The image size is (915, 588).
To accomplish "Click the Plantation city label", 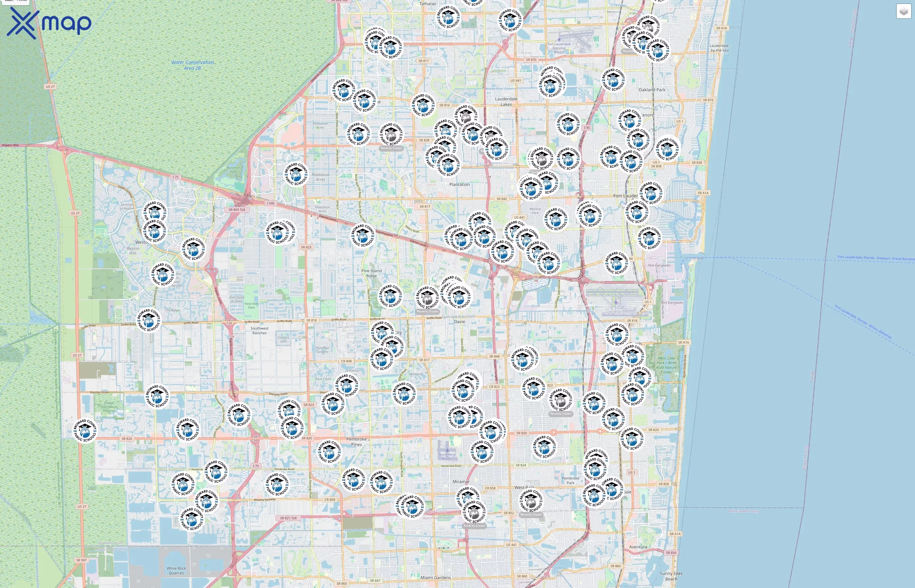I will click(459, 185).
